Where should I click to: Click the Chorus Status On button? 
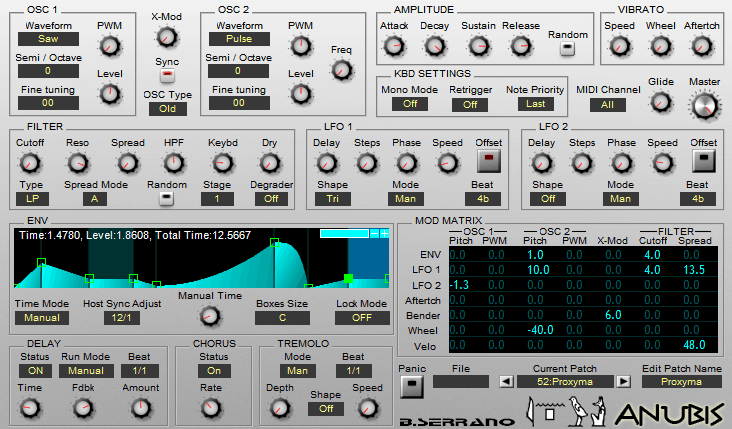click(x=214, y=371)
